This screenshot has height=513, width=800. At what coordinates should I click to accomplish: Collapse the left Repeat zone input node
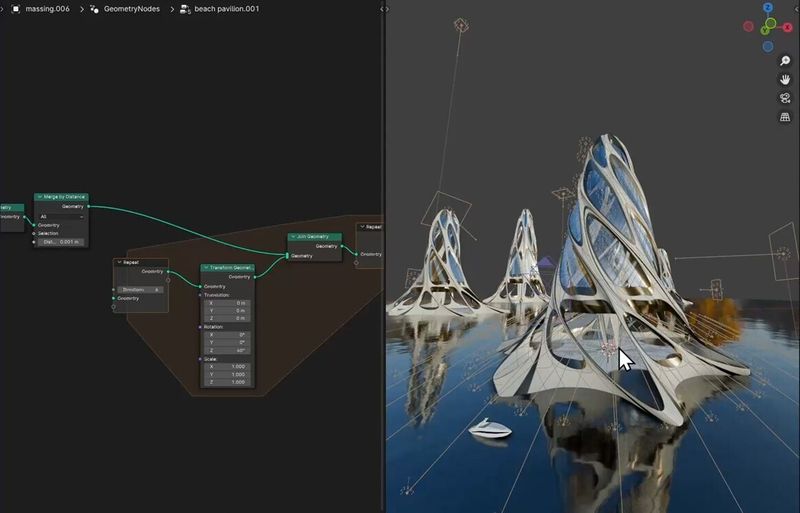pyautogui.click(x=119, y=262)
